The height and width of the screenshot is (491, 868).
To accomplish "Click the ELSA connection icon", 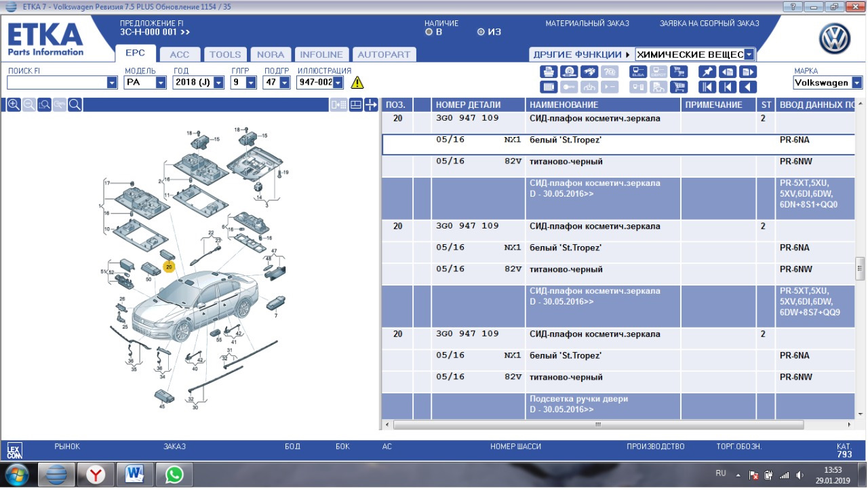I will coord(638,72).
